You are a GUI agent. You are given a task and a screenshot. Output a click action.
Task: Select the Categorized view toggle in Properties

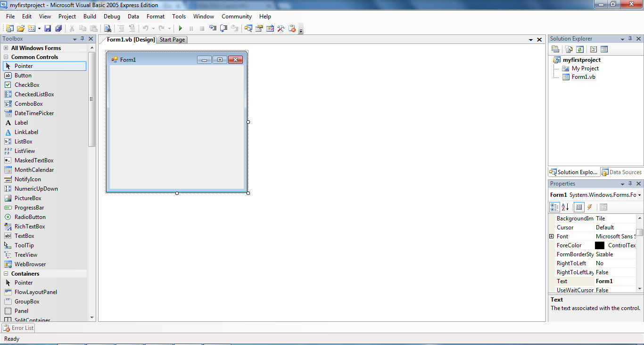click(554, 207)
